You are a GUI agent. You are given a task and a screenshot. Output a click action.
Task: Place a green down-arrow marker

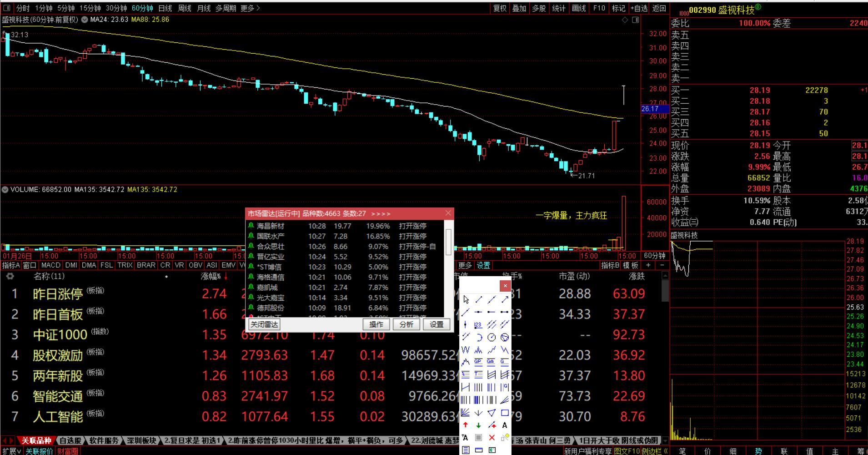pos(478,425)
